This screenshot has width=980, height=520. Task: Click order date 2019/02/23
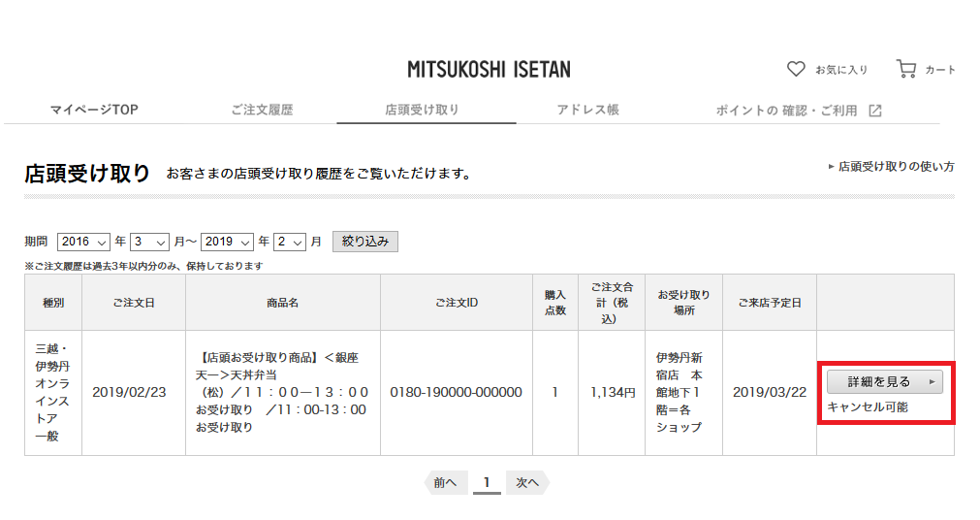129,392
